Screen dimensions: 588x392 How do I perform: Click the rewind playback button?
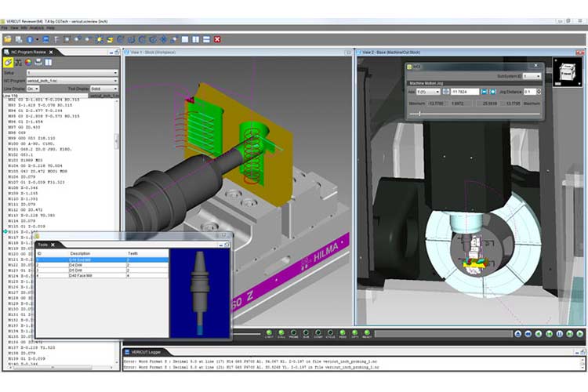[x=528, y=334]
